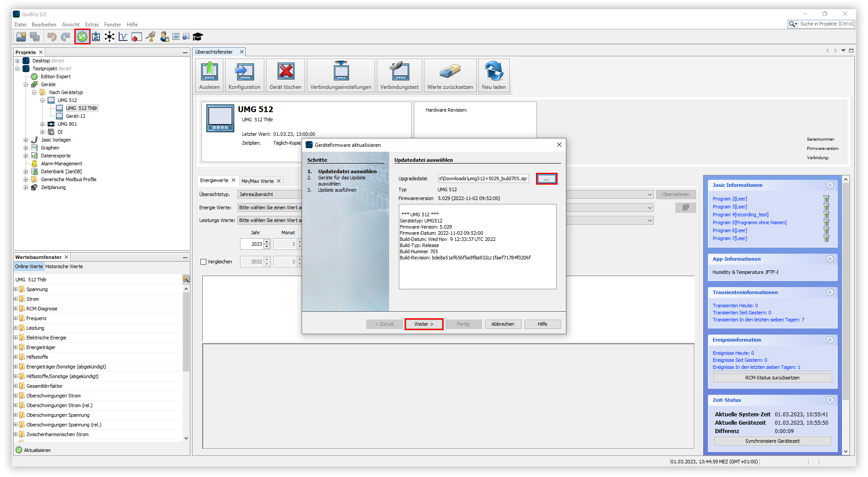Image resolution: width=868 pixels, height=477 pixels.
Task: Select the highlighted firmware update toolbar icon
Action: [x=82, y=36]
